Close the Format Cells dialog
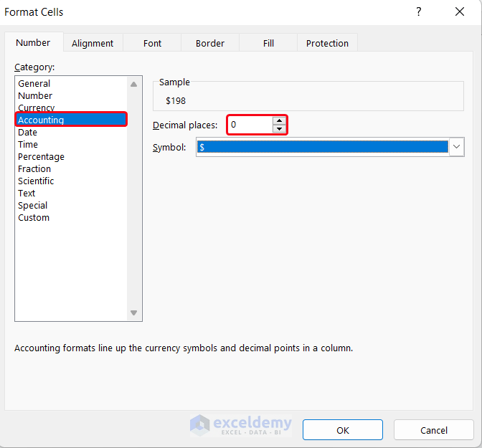The height and width of the screenshot is (448, 482). pyautogui.click(x=460, y=11)
